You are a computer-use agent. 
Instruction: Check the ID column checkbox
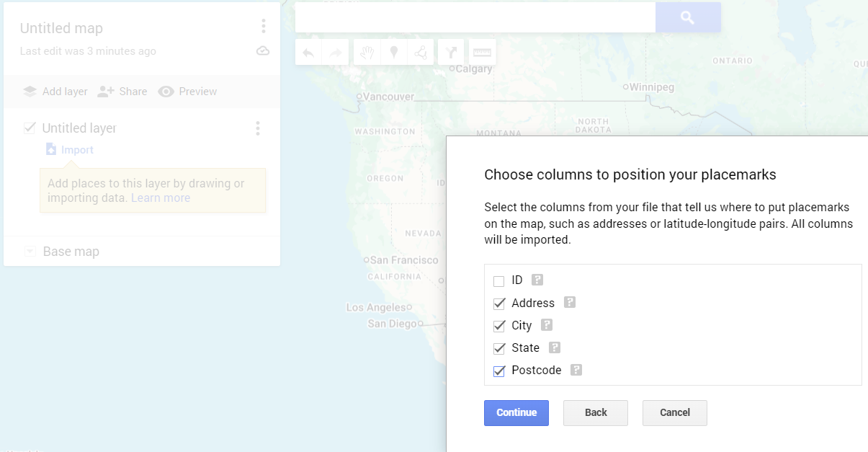(x=499, y=281)
